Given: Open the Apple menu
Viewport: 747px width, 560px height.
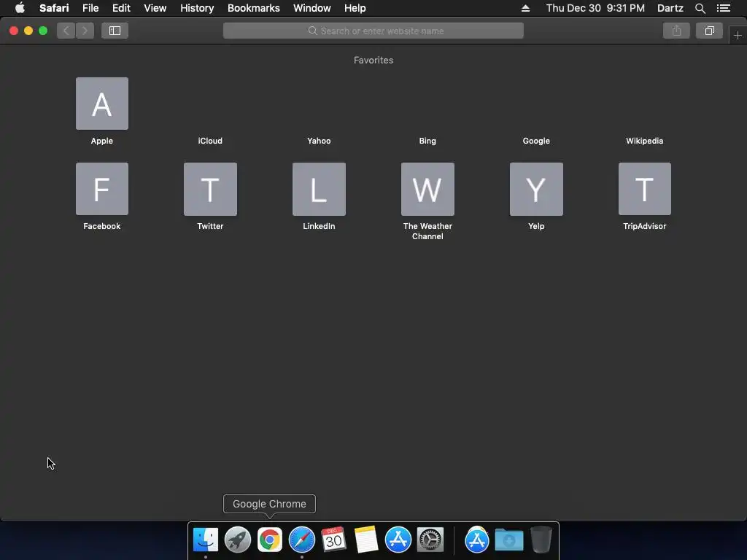Looking at the screenshot, I should pyautogui.click(x=20, y=8).
